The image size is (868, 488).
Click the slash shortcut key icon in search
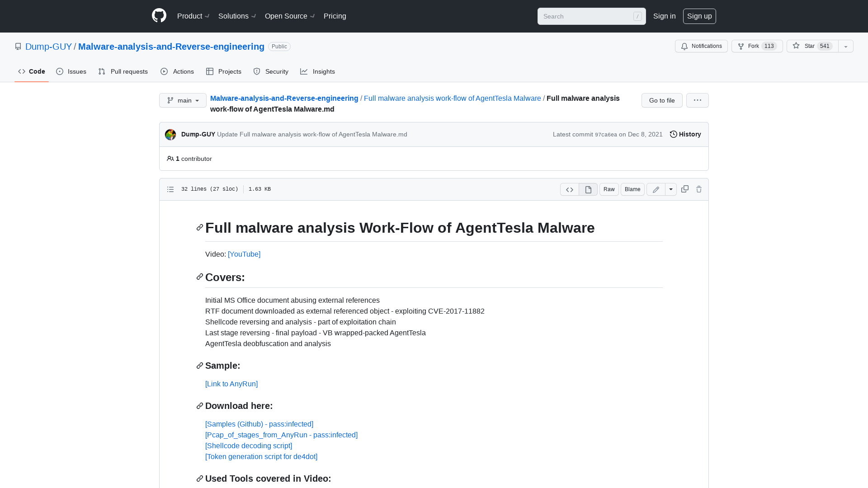(x=637, y=16)
